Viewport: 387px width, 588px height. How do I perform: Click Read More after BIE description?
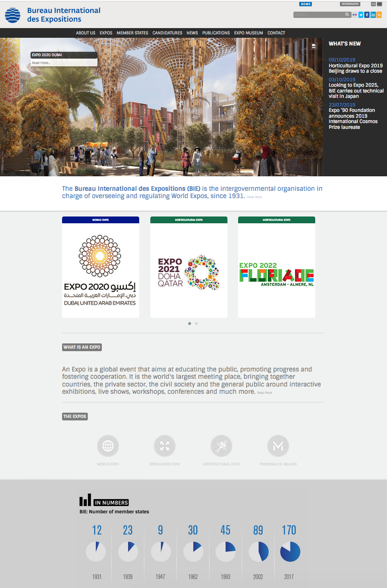tap(254, 197)
